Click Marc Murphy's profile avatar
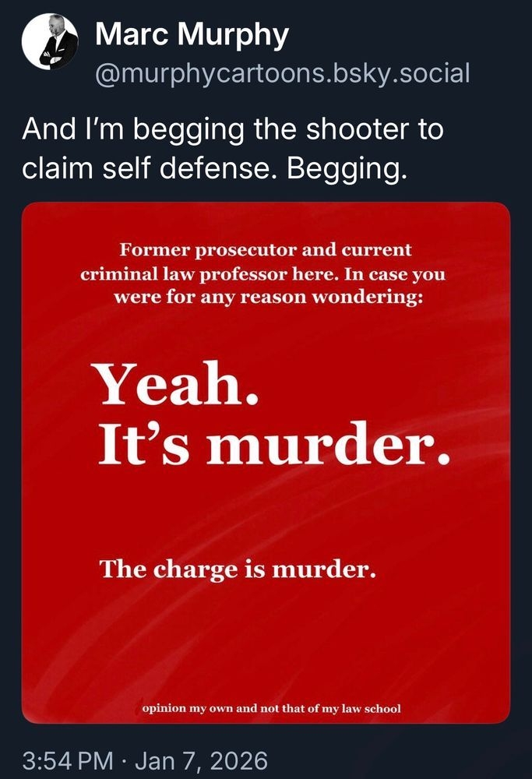The height and width of the screenshot is (779, 532). pos(50,44)
